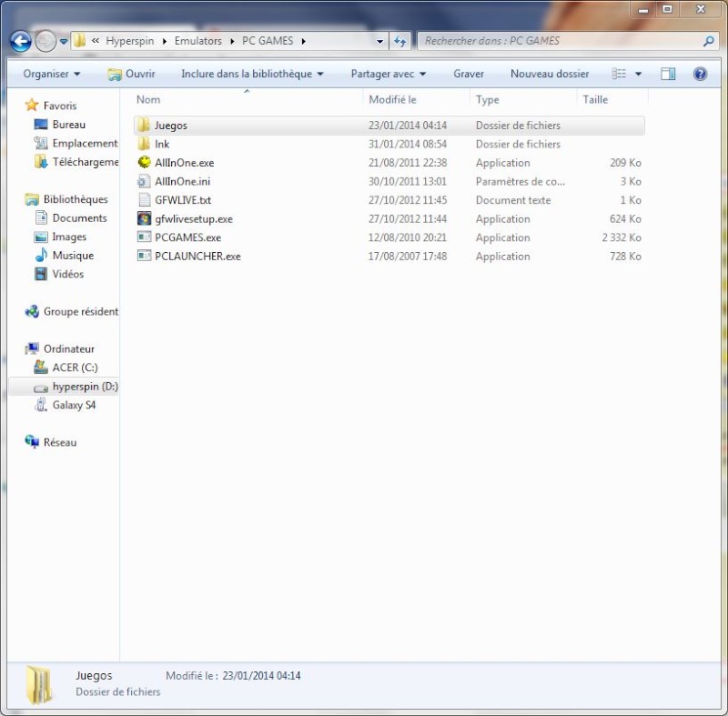Create a folder with Nouveau dossier
Image resolution: width=728 pixels, height=716 pixels.
(x=550, y=74)
